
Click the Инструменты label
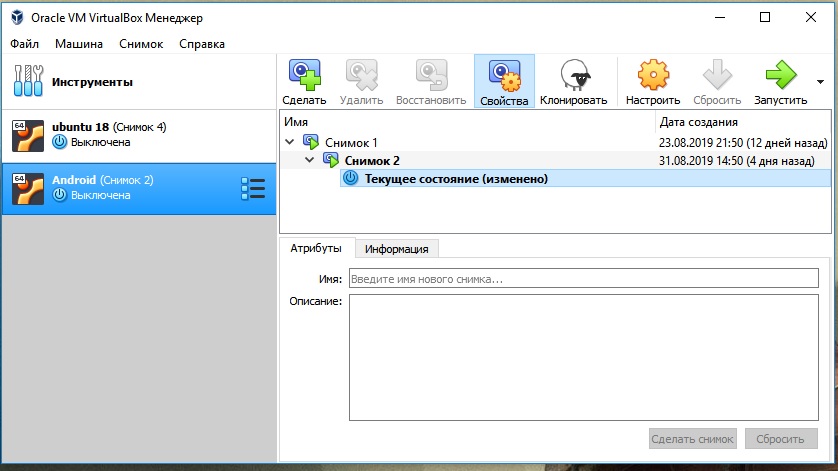click(x=92, y=82)
